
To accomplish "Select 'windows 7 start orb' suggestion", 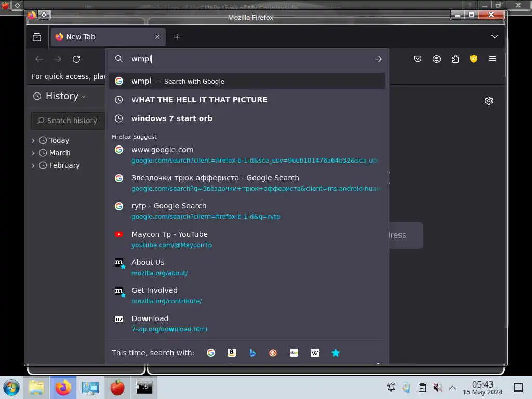I will [x=247, y=118].
